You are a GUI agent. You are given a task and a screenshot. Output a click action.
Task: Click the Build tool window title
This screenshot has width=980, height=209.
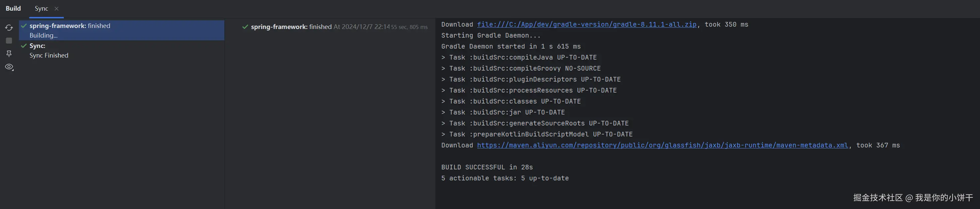tap(13, 8)
